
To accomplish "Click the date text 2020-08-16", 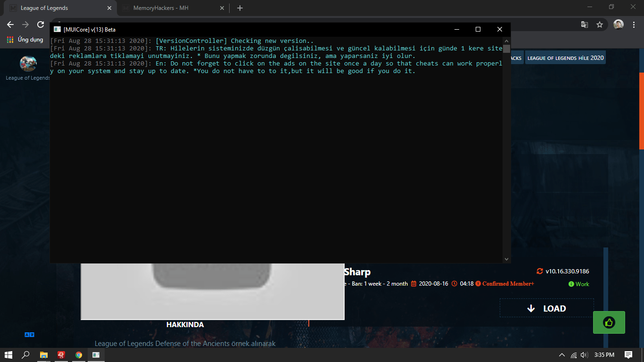I will pyautogui.click(x=433, y=284).
